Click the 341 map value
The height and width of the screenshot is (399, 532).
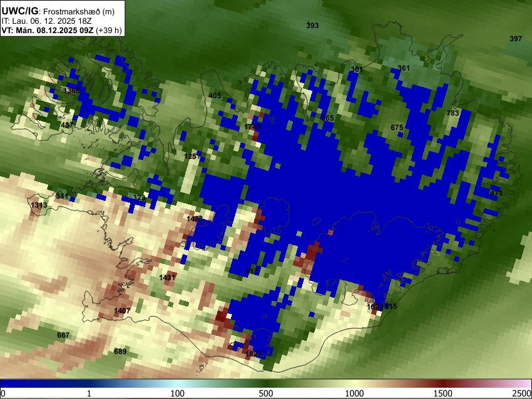pyautogui.click(x=62, y=196)
